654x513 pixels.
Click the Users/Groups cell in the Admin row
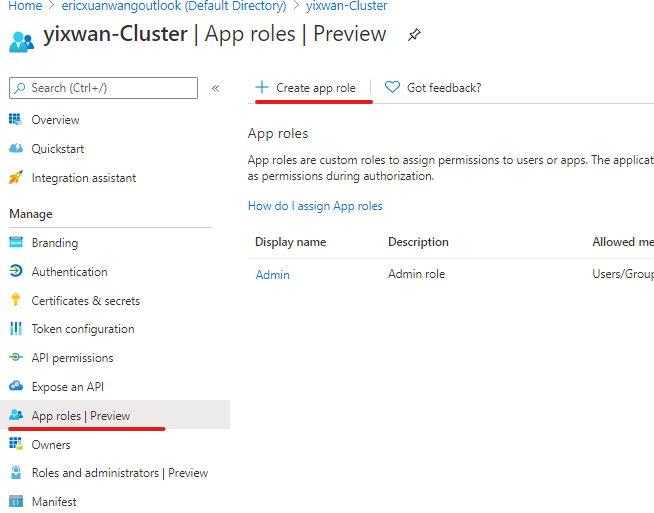(623, 274)
